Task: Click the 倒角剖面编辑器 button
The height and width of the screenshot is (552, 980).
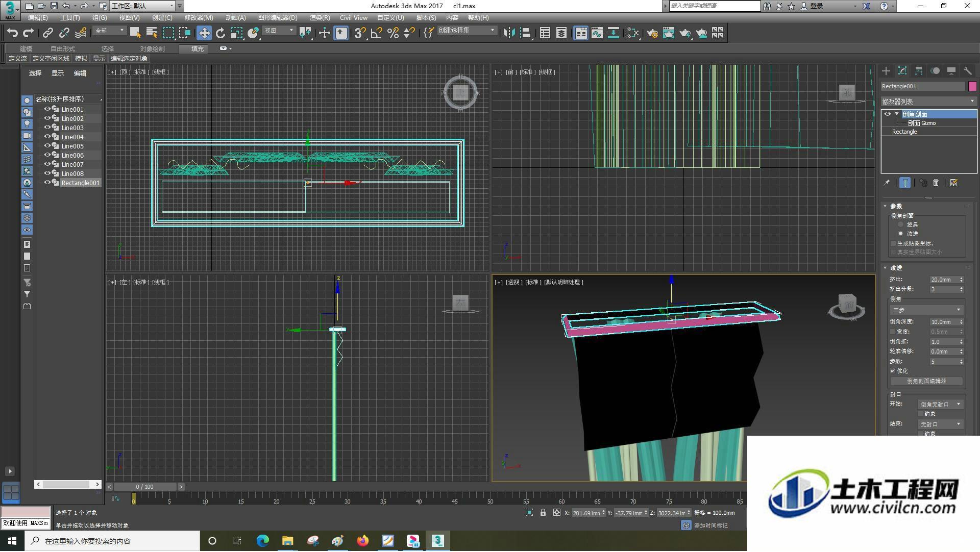Action: [926, 382]
